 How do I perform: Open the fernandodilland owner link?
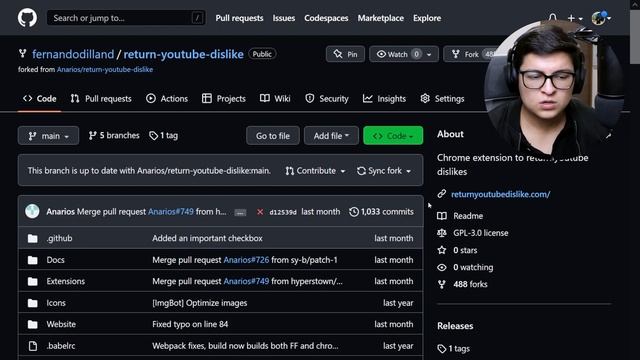pyautogui.click(x=73, y=54)
